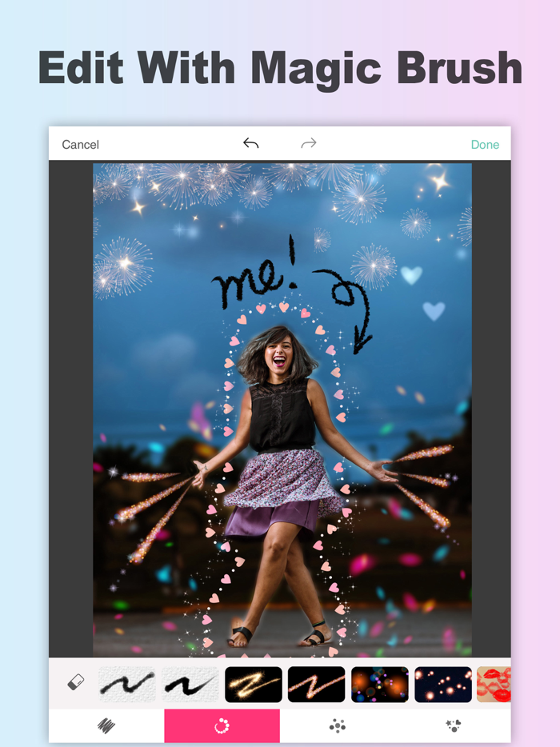This screenshot has width=560, height=747.
Task: Pick the golden sparkle brush
Action: pyautogui.click(x=253, y=684)
